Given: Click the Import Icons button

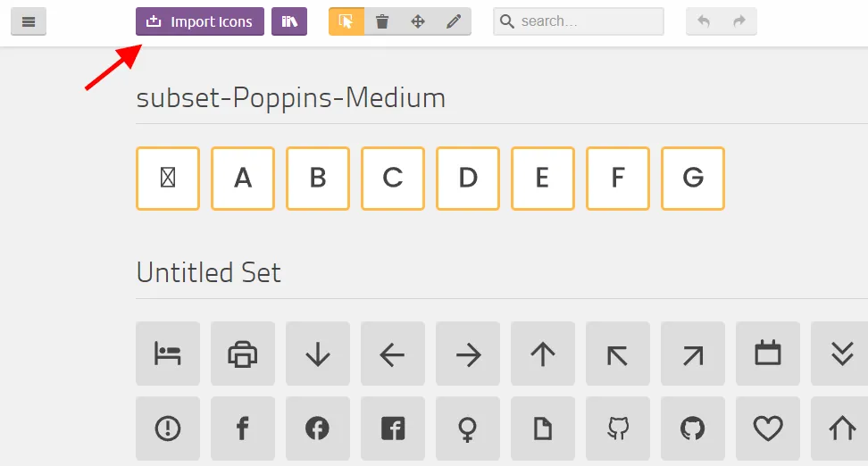Looking at the screenshot, I should [199, 21].
